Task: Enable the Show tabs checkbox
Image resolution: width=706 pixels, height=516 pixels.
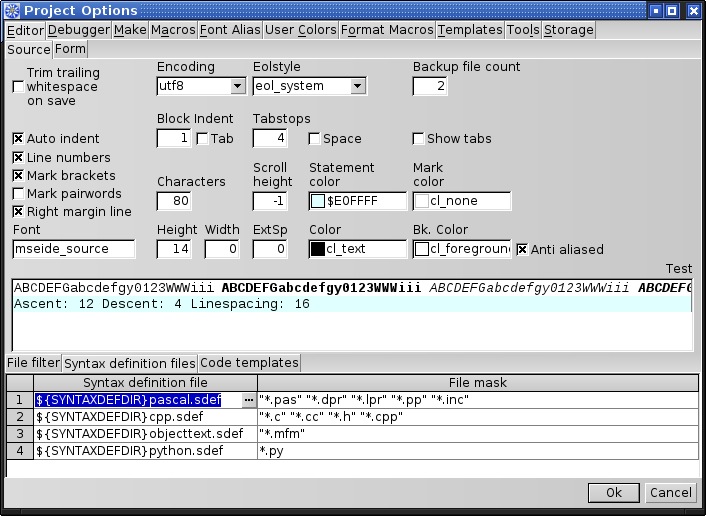Action: (x=419, y=139)
